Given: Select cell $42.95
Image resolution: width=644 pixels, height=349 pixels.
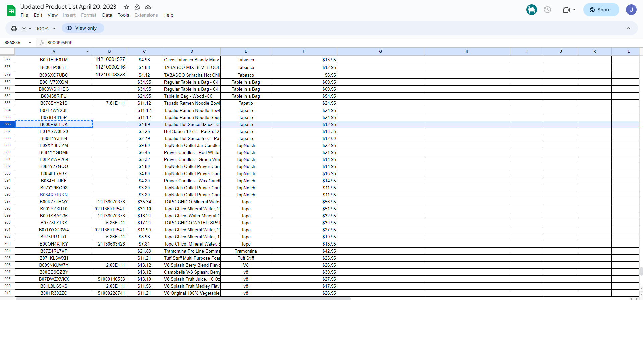Looking at the screenshot, I should pyautogui.click(x=304, y=251).
